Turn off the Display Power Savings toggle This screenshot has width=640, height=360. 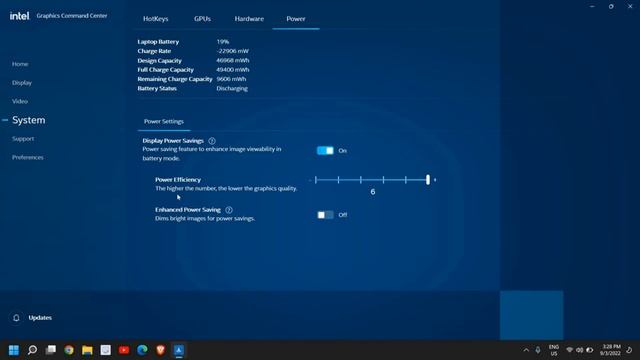tap(325, 151)
